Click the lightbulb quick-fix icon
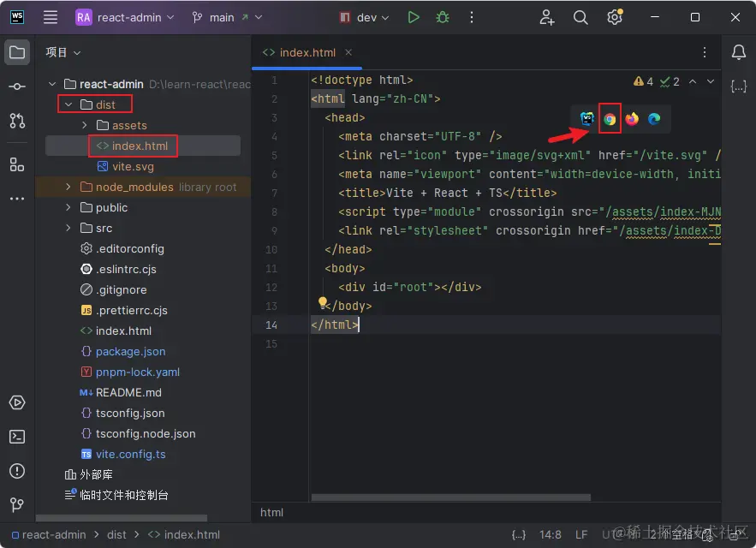This screenshot has height=548, width=756. point(323,302)
